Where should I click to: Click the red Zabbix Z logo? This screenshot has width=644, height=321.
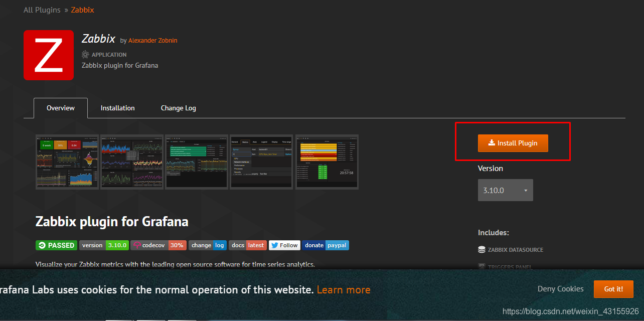pos(49,55)
